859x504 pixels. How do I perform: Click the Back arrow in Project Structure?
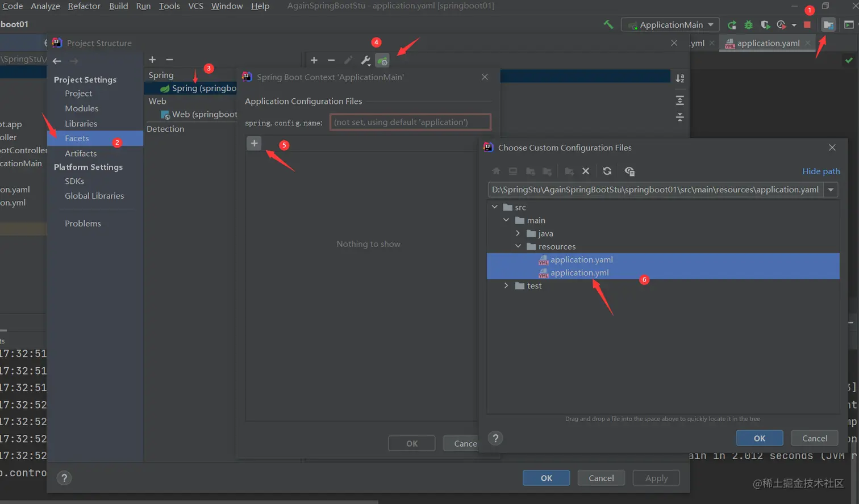point(57,61)
